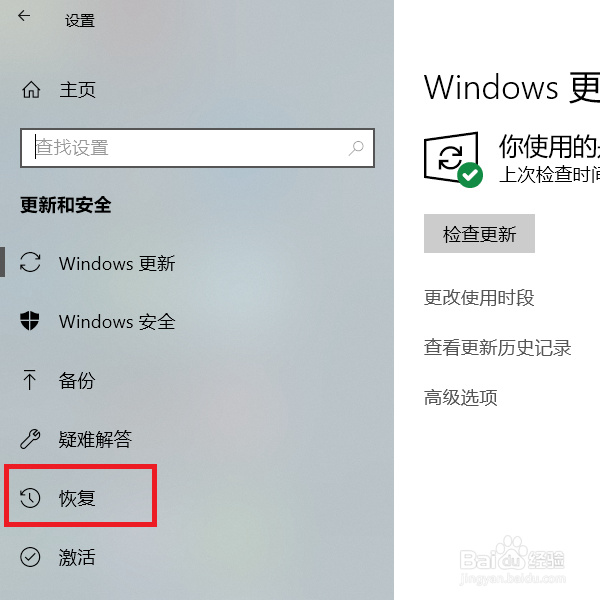
Task: Click the home icon beside 主页
Action: tap(31, 90)
